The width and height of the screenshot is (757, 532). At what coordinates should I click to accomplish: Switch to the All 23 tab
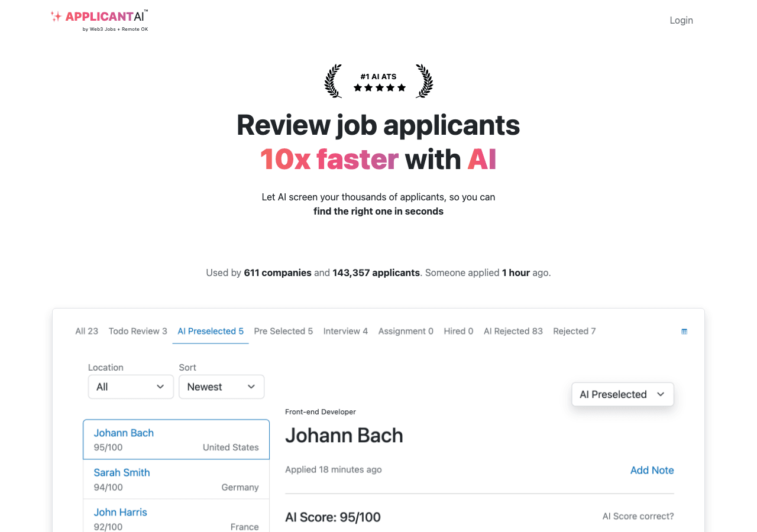point(87,331)
